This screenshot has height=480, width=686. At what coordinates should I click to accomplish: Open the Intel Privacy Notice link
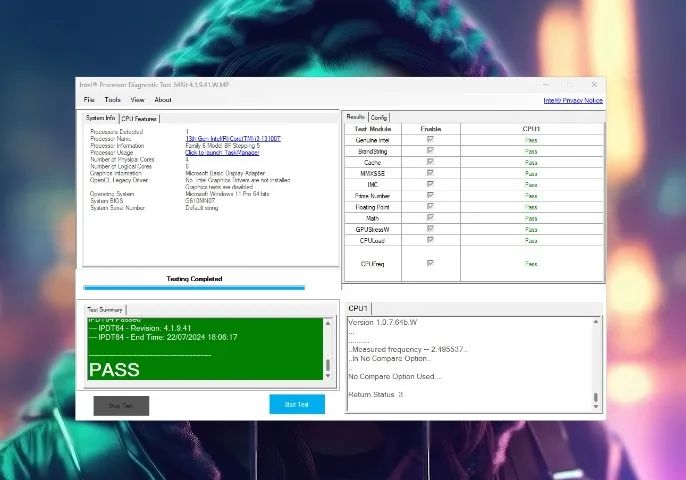click(x=573, y=100)
